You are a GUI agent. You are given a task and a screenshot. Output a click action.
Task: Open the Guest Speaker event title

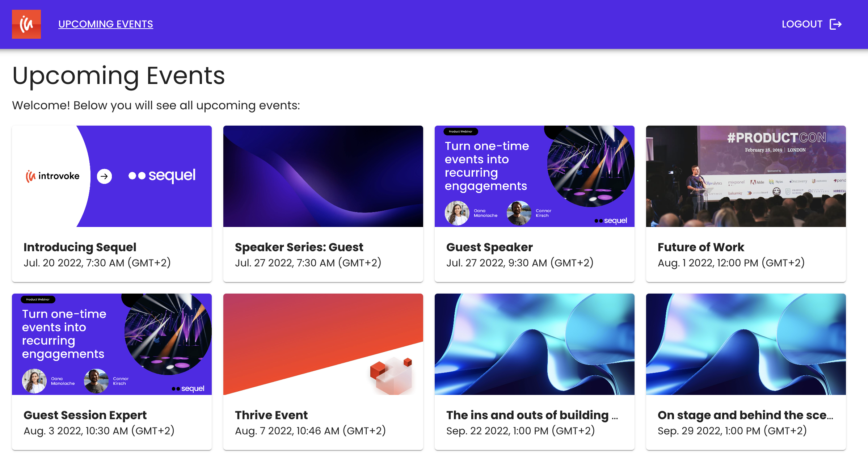click(489, 247)
